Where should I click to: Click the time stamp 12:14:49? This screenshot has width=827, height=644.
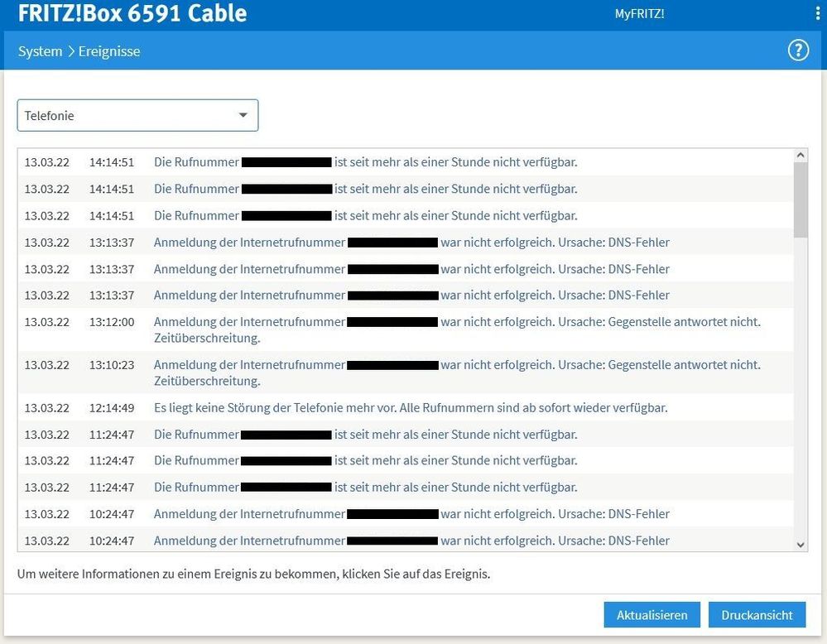click(x=112, y=408)
